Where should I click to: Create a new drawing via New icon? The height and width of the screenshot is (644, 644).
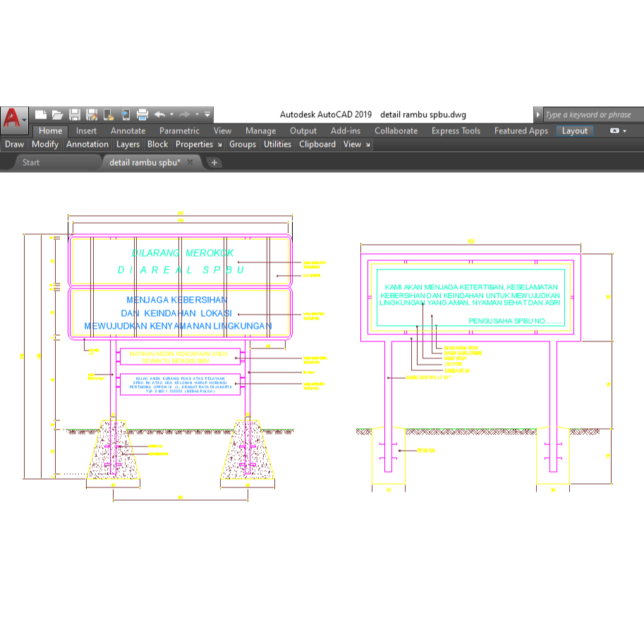click(41, 114)
